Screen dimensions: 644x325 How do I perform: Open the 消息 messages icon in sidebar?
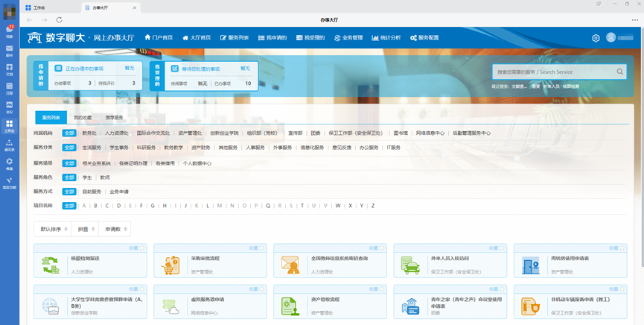tap(10, 31)
